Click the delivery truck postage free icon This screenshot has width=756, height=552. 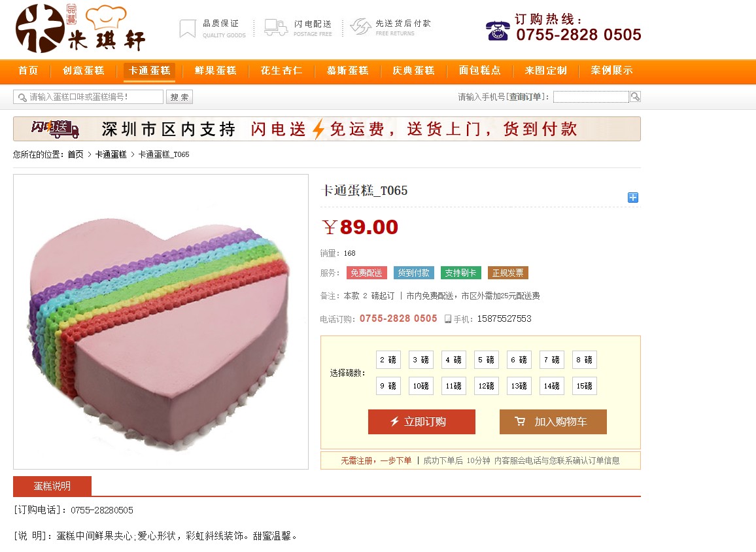(x=276, y=27)
